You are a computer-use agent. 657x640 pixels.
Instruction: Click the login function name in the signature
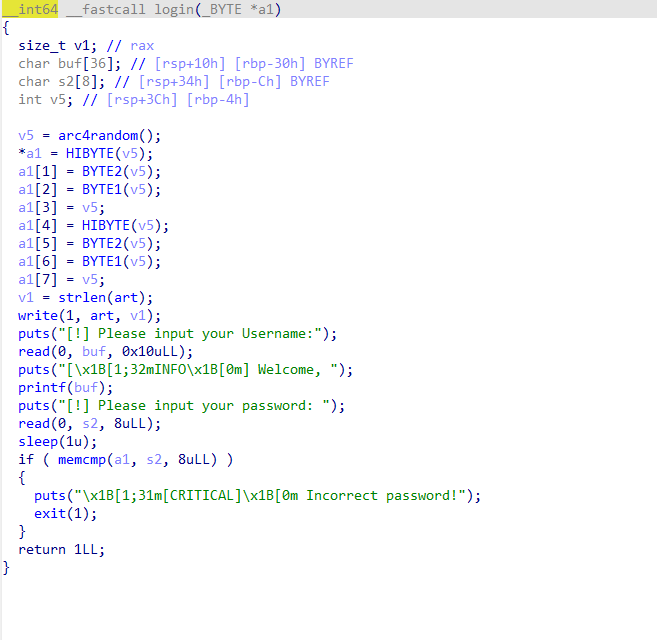(174, 9)
